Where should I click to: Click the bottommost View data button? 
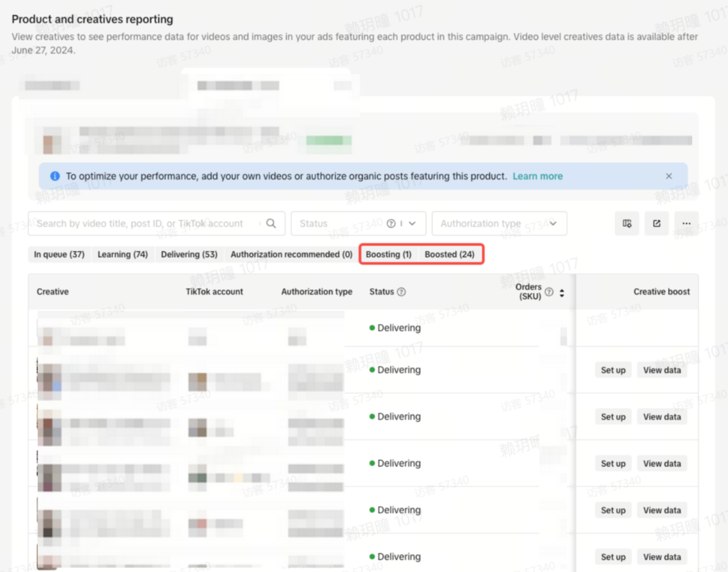point(662,557)
